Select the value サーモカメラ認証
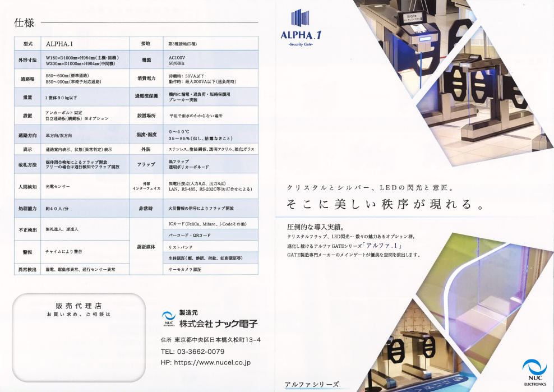 (x=185, y=269)
